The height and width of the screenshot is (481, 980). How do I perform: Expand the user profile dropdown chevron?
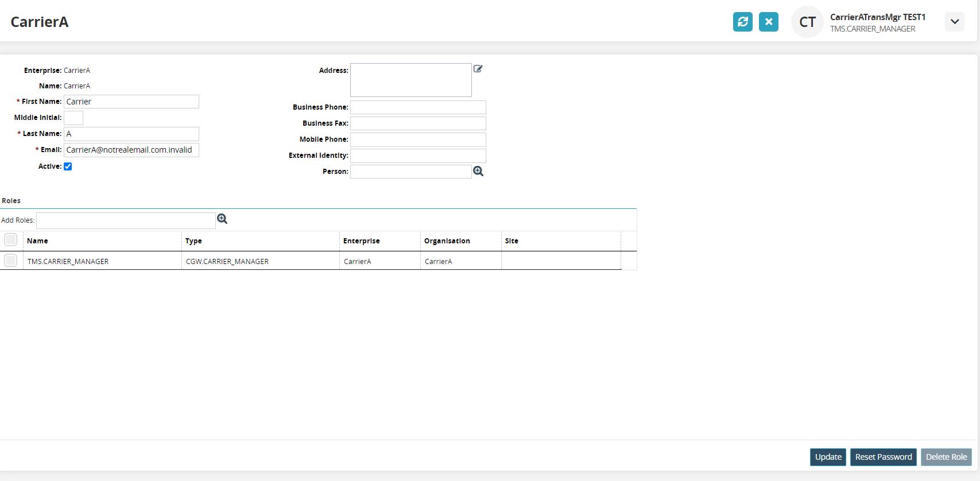(954, 22)
